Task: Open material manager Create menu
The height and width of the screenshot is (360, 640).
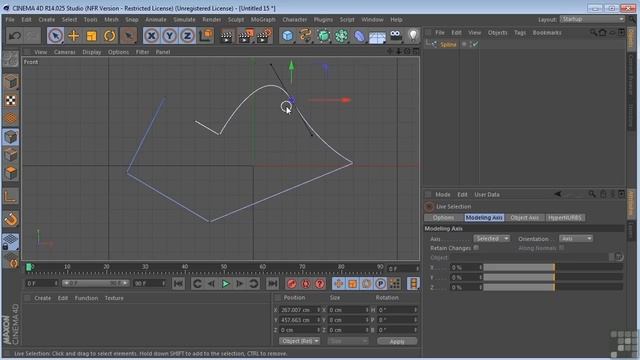Action: point(42,298)
